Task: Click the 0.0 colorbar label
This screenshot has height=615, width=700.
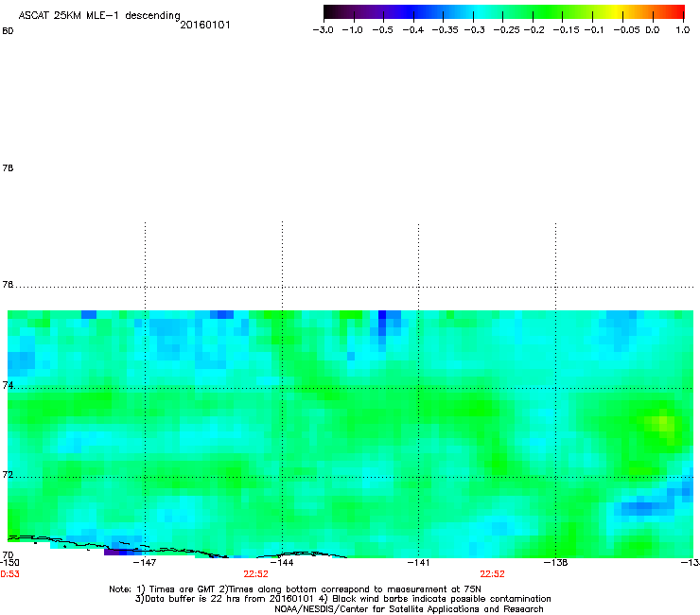Action: (653, 30)
